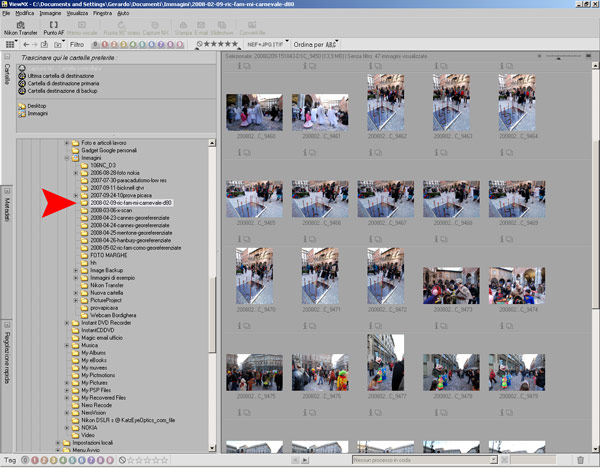Expand the 2006-08-28-foto nokia folder
600x468 pixels.
pyautogui.click(x=76, y=173)
